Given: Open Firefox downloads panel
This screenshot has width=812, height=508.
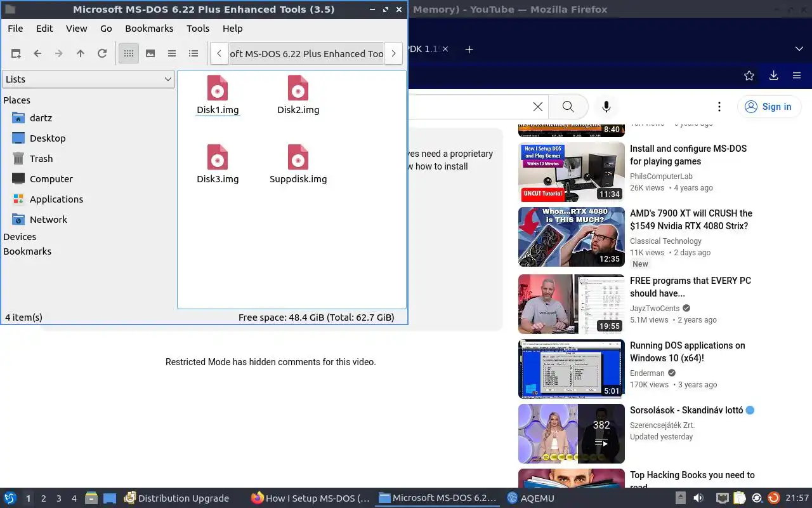Looking at the screenshot, I should pos(773,76).
